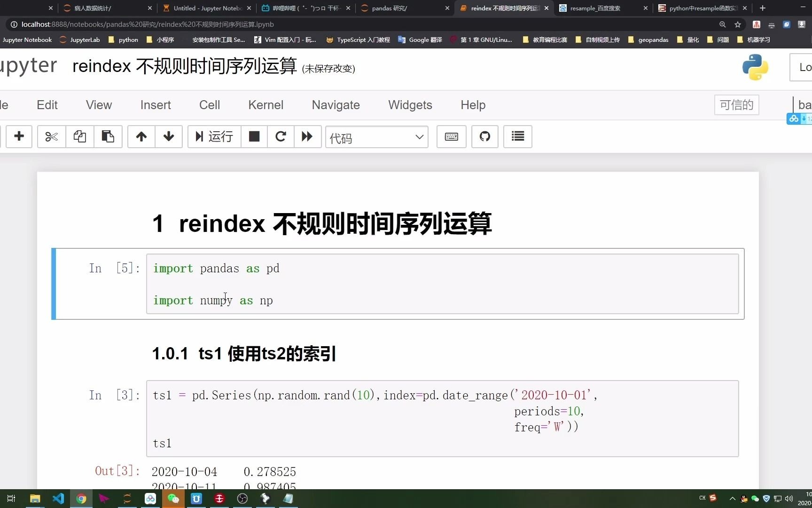Open the Insert menu
Viewport: 812px width, 508px height.
[156, 105]
